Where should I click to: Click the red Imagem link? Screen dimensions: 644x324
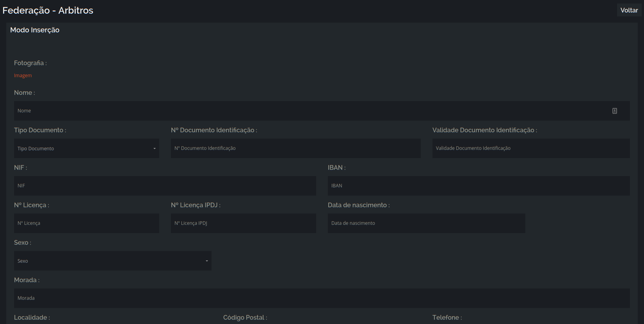coord(23,75)
